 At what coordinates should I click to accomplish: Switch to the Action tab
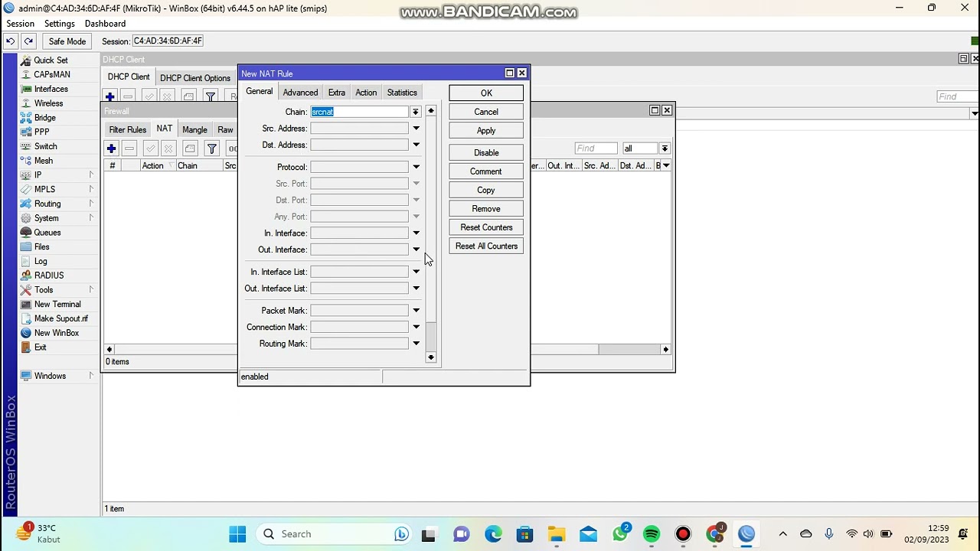[366, 93]
